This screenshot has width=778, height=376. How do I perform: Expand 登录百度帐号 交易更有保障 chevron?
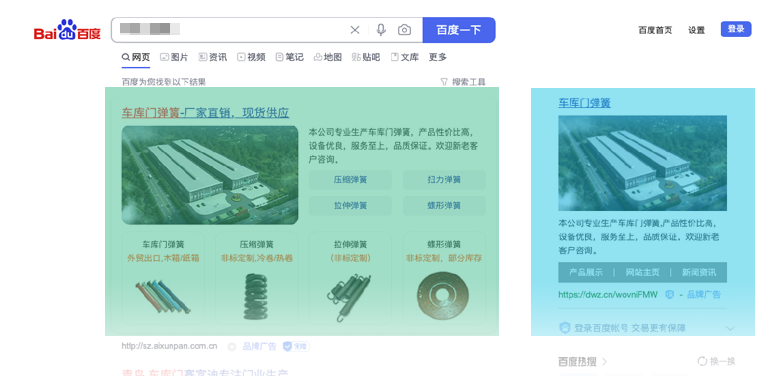[730, 328]
